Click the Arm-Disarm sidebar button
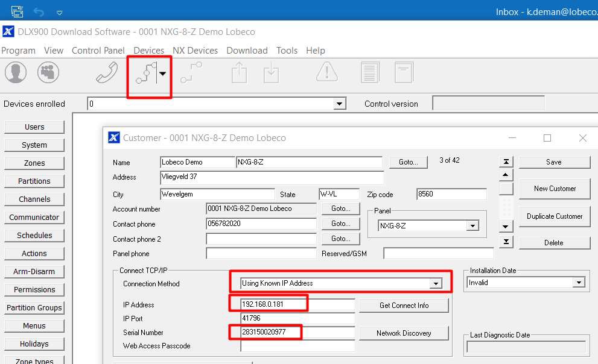This screenshot has width=598, height=364. pyautogui.click(x=34, y=271)
